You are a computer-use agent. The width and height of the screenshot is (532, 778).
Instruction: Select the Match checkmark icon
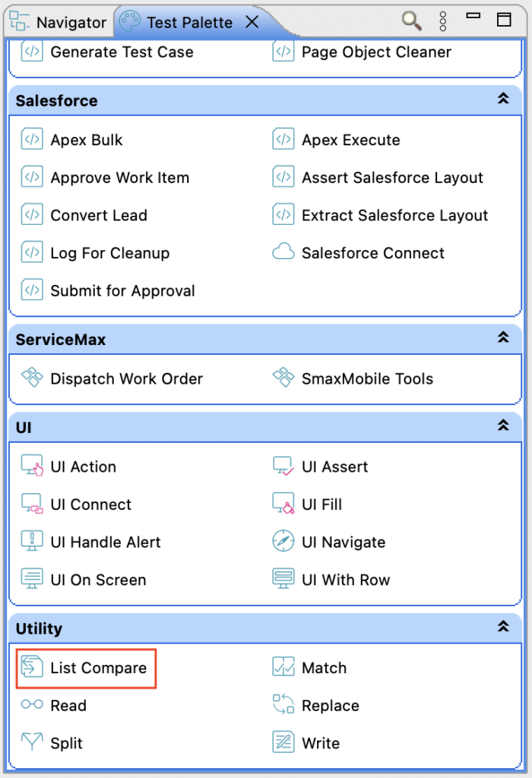(x=283, y=668)
